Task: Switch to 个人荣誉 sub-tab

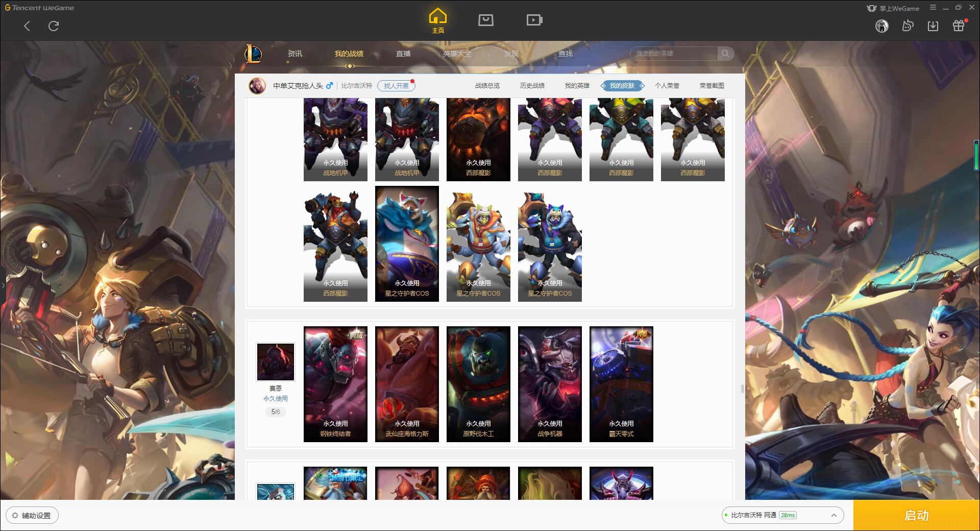Action: pyautogui.click(x=667, y=86)
